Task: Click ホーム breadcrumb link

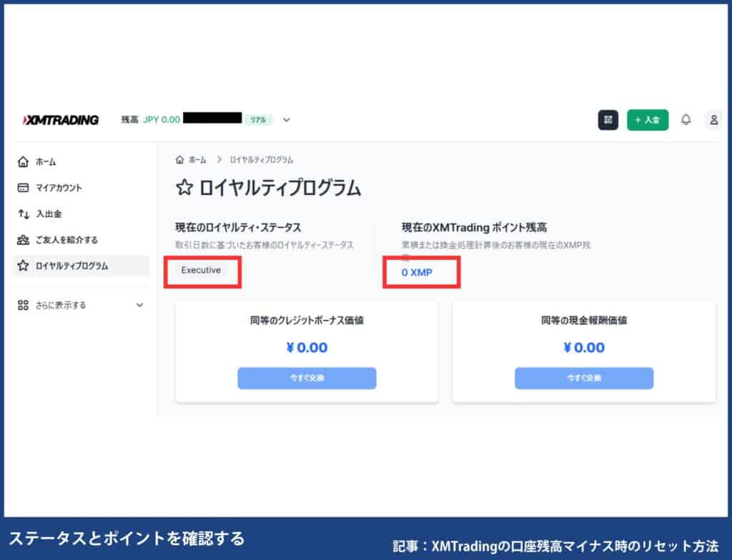Action: click(x=197, y=160)
